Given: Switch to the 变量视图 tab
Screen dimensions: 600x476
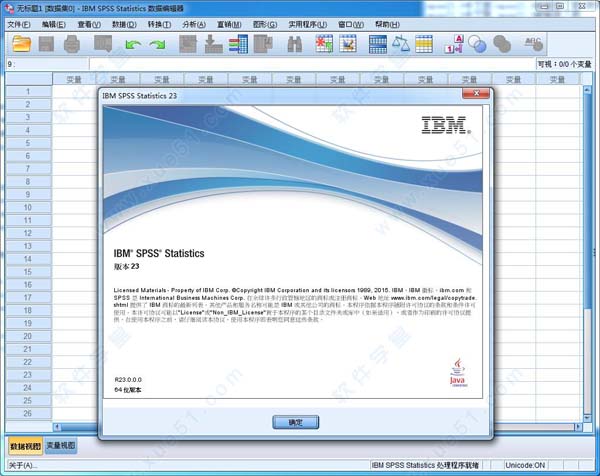Looking at the screenshot, I should click(61, 446).
